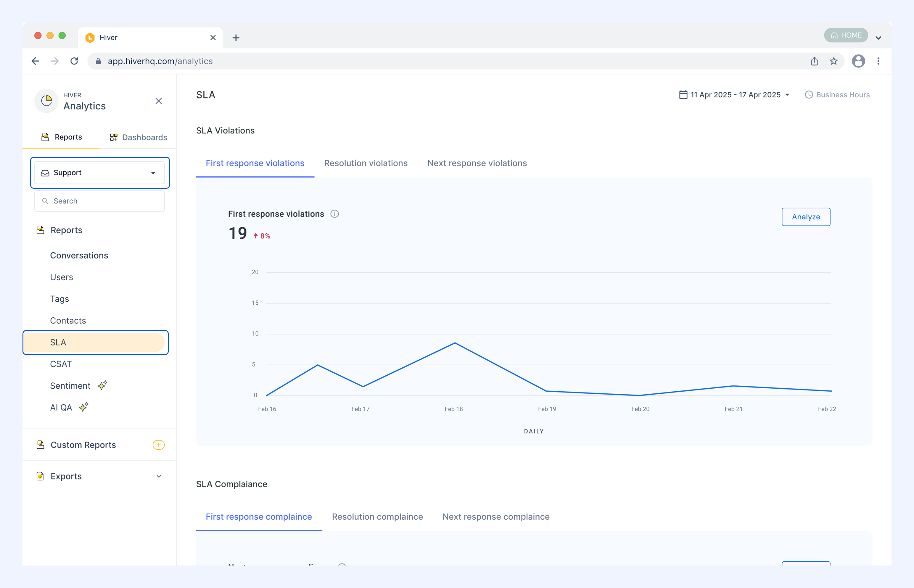Screen dimensions: 914x588
Task: Click the Analyze button
Action: click(806, 217)
